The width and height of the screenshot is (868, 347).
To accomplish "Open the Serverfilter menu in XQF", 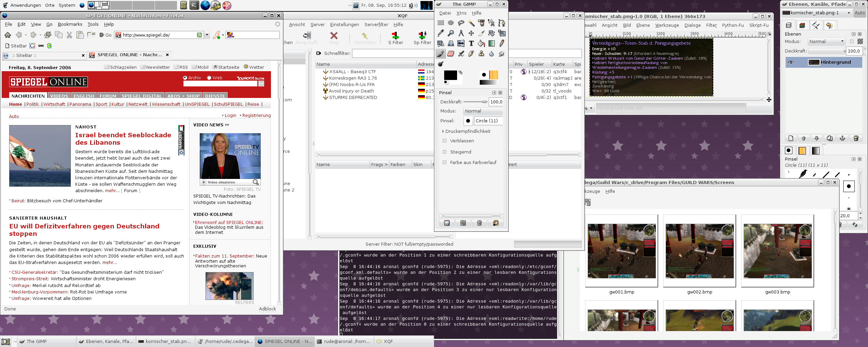I will coord(376,24).
